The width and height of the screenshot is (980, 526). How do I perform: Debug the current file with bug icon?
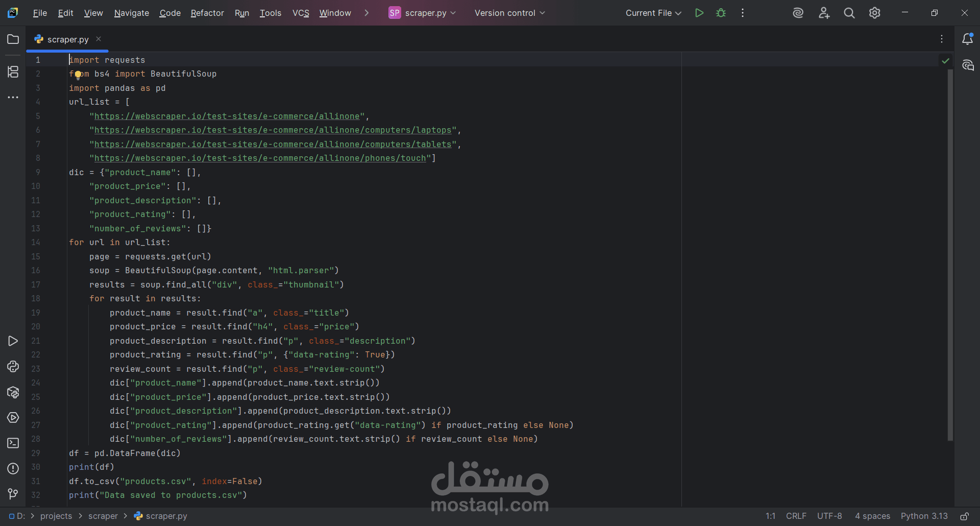point(721,13)
